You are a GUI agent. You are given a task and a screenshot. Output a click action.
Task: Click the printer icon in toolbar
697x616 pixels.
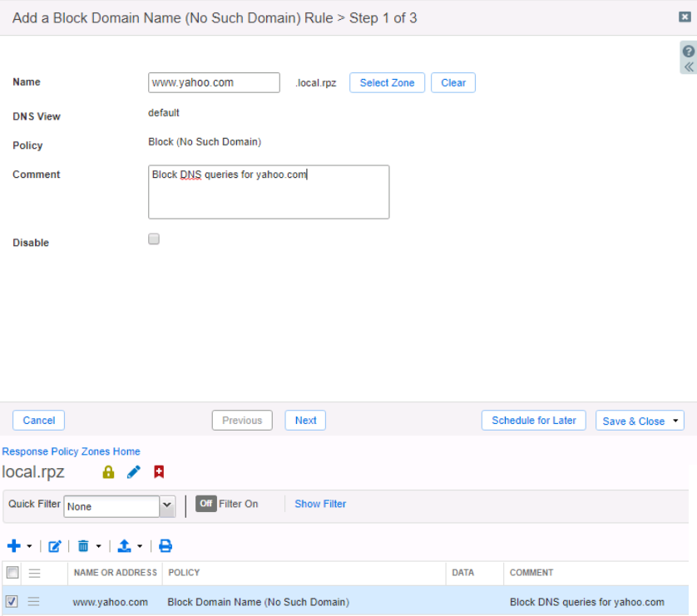click(166, 546)
